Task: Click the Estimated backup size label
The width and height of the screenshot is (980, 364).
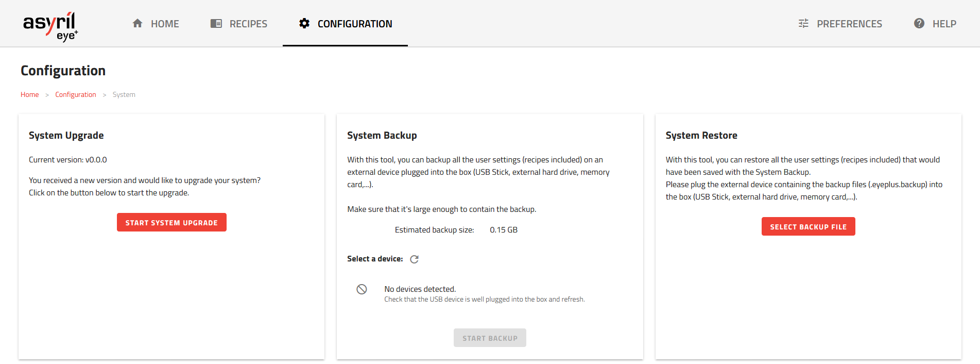Action: coord(435,230)
